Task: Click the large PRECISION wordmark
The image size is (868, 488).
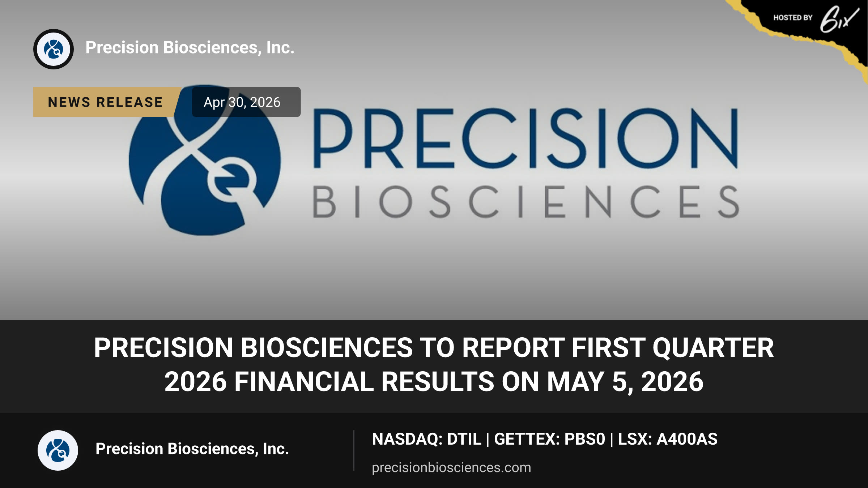Action: pyautogui.click(x=526, y=138)
